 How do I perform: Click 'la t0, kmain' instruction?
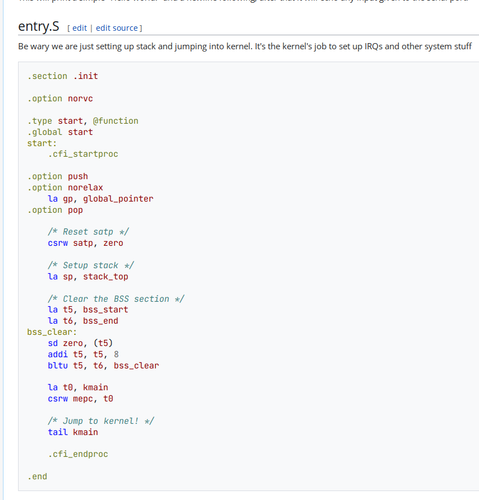tap(78, 387)
